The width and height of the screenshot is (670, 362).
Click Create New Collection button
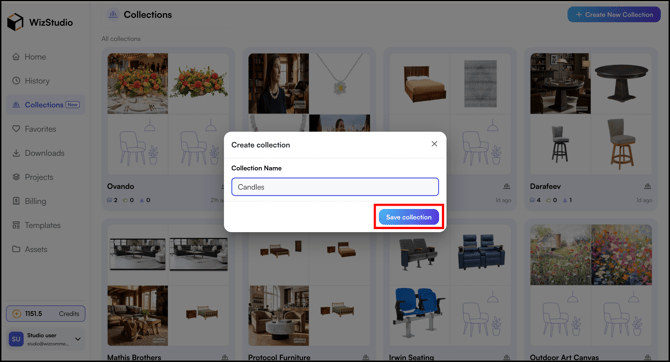tap(614, 15)
